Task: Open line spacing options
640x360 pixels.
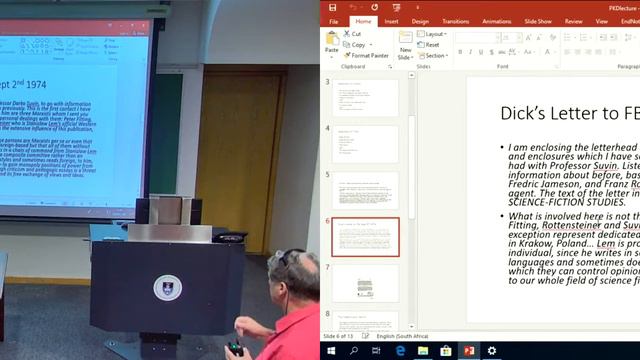Action: [x=629, y=38]
